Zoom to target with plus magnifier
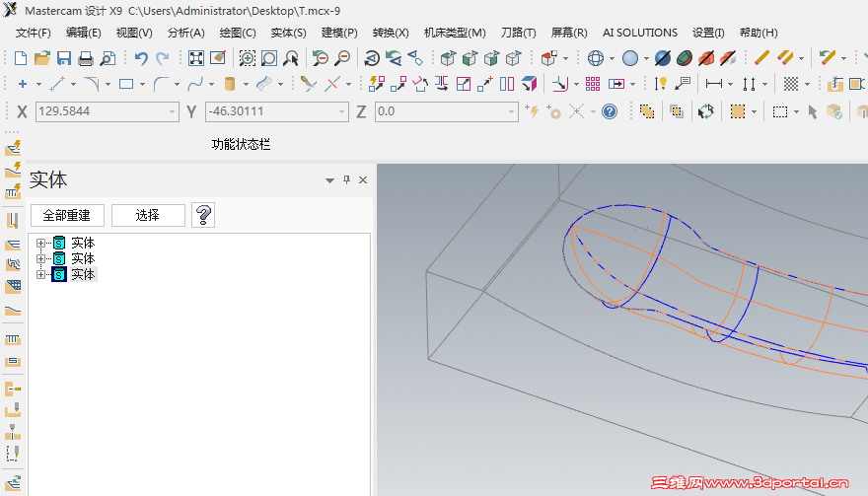 click(247, 58)
